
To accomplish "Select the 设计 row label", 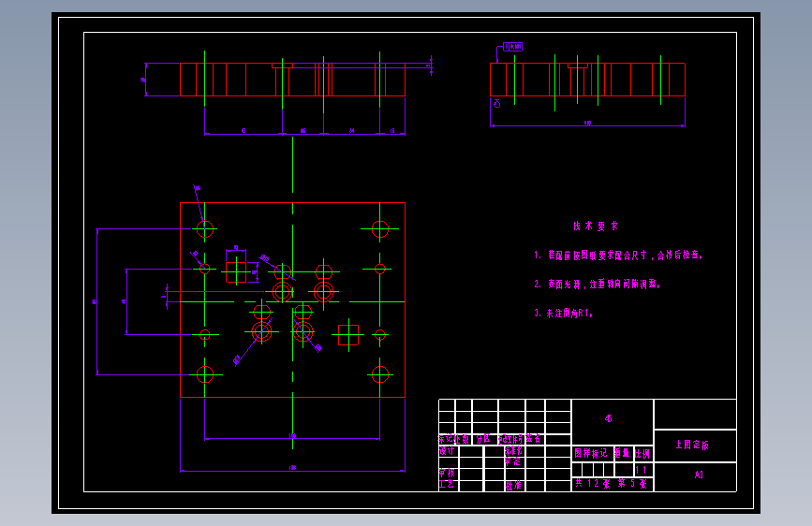I will click(447, 451).
